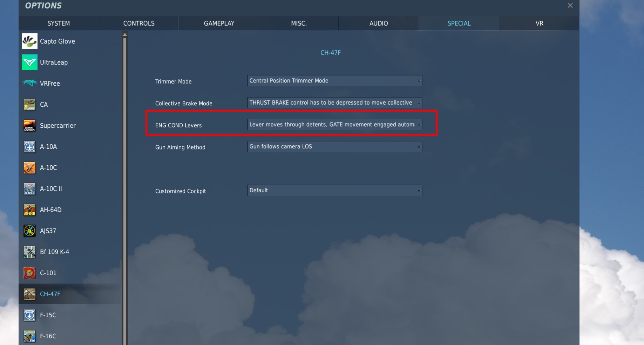This screenshot has height=345, width=644.
Task: Click the A-10A aircraft icon
Action: click(x=29, y=147)
